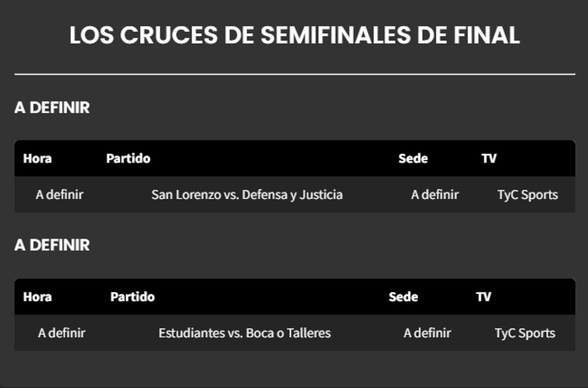This screenshot has width=588, height=388.
Task: Click the Sede header in the second table
Action: (403, 297)
